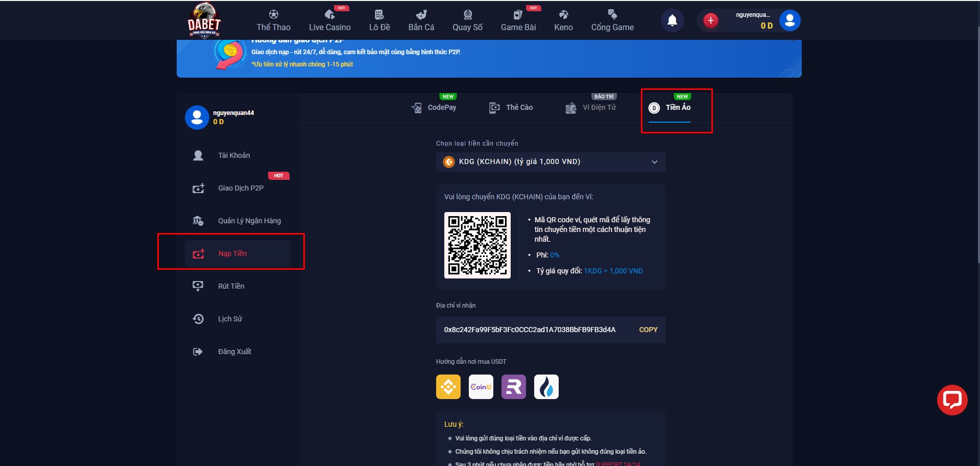Open the Coin12 exchange icon
980x466 pixels.
481,387
